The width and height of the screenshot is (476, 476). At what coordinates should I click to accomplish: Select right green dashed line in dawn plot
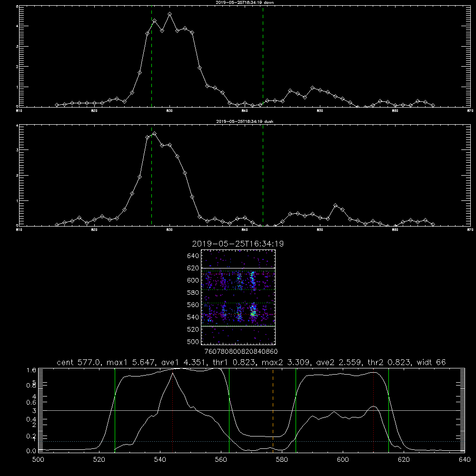pyautogui.click(x=263, y=56)
